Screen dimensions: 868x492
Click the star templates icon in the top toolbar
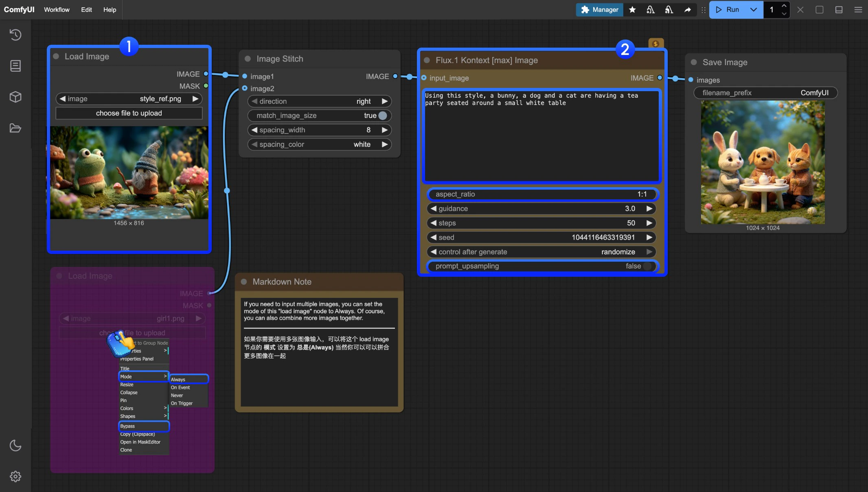click(632, 9)
